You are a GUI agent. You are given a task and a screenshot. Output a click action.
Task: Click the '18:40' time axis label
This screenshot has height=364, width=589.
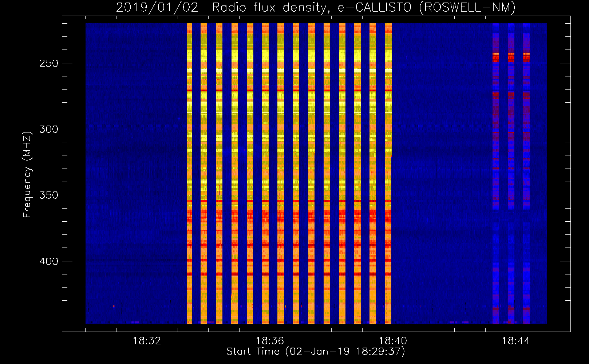[x=393, y=341]
